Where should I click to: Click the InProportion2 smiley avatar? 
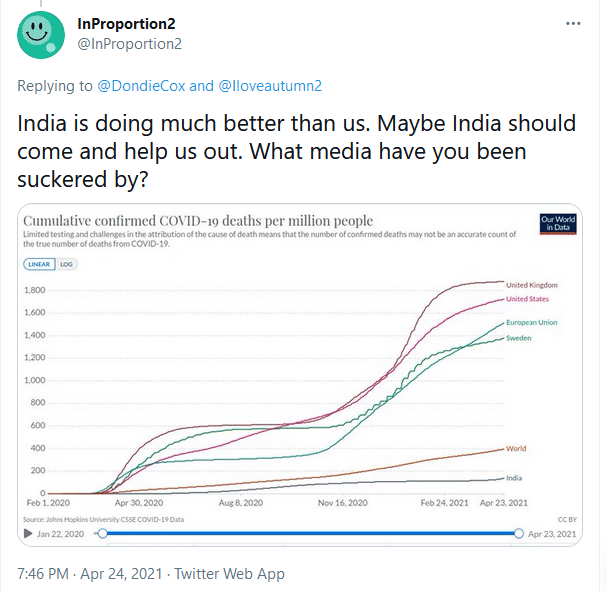tap(41, 34)
